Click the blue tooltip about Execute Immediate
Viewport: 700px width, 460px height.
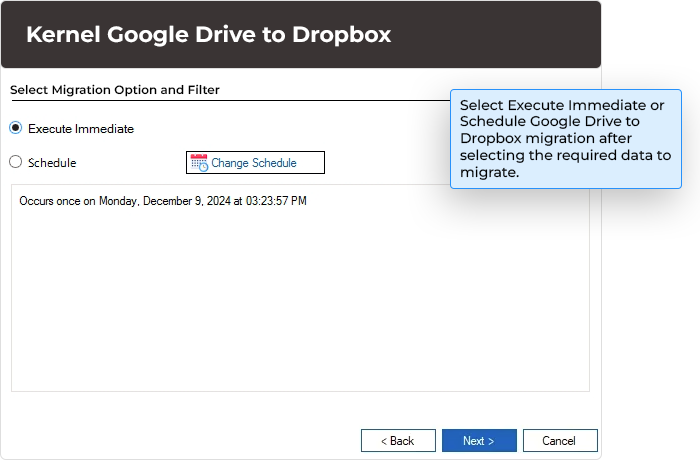coord(566,139)
